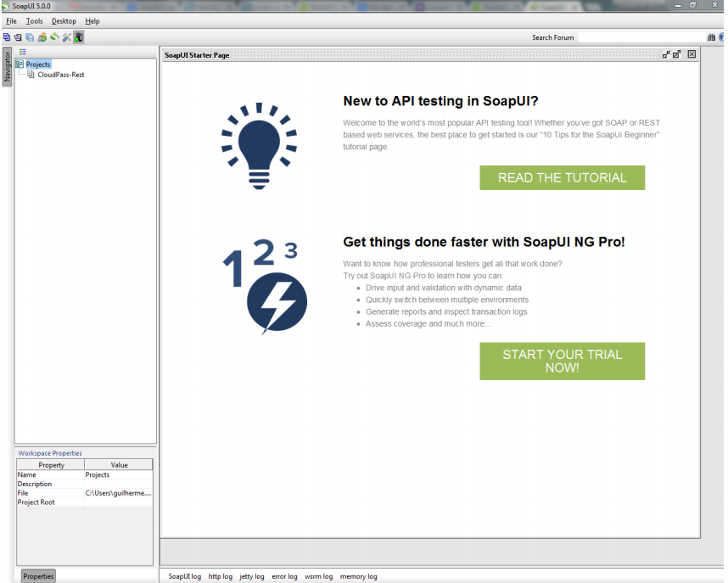
Task: Select the Projects tree node
Action: tap(38, 64)
